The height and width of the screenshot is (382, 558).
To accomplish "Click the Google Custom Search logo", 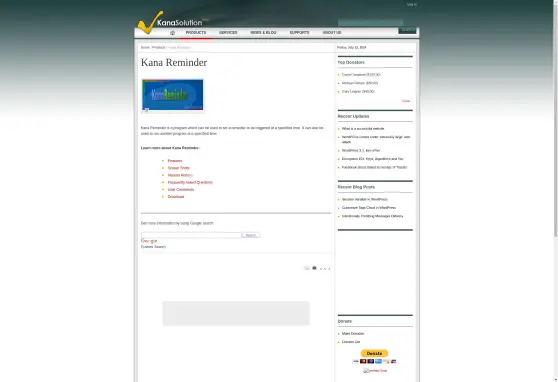I will click(x=149, y=241).
